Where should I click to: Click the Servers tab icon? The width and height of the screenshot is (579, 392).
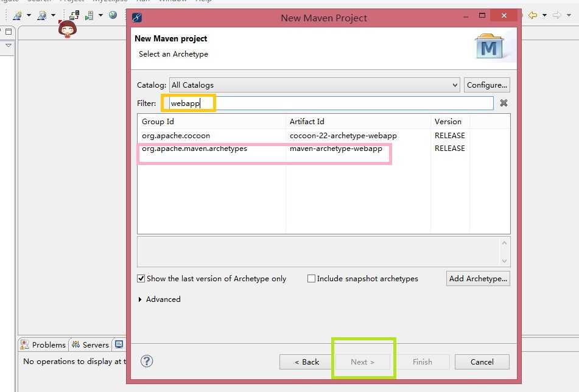(75, 345)
